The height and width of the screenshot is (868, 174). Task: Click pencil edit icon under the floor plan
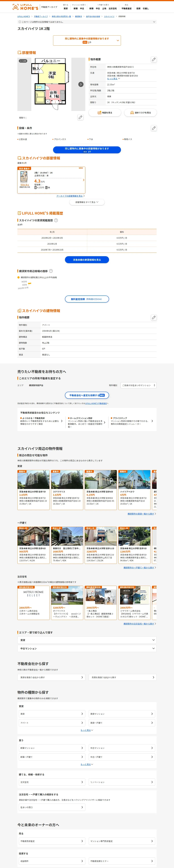[x=80, y=117]
